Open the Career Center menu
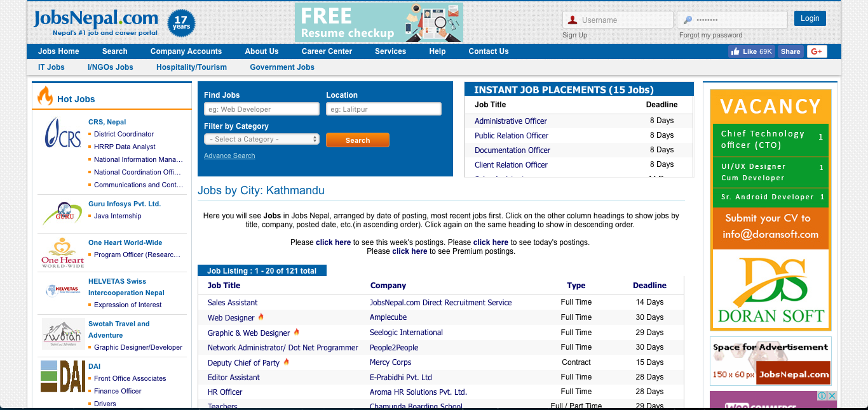This screenshot has width=868, height=410. tap(327, 51)
